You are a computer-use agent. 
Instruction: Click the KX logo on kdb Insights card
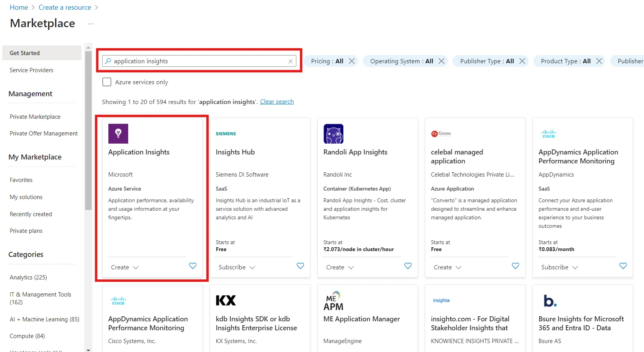pos(226,300)
